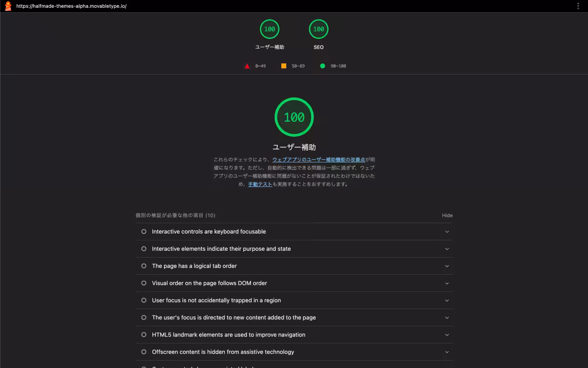Open Visual order follows DOM order audit
Screen dimensions: 588x368
coord(209,283)
